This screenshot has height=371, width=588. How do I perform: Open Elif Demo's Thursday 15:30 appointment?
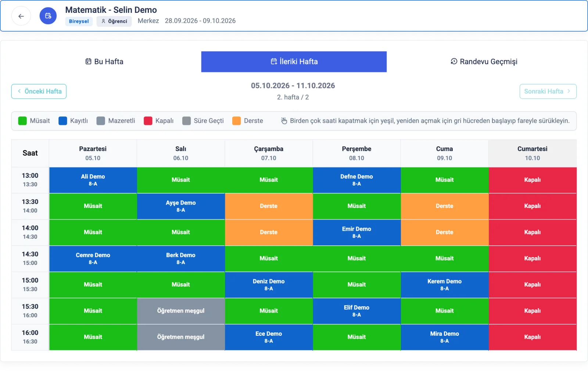(x=356, y=311)
